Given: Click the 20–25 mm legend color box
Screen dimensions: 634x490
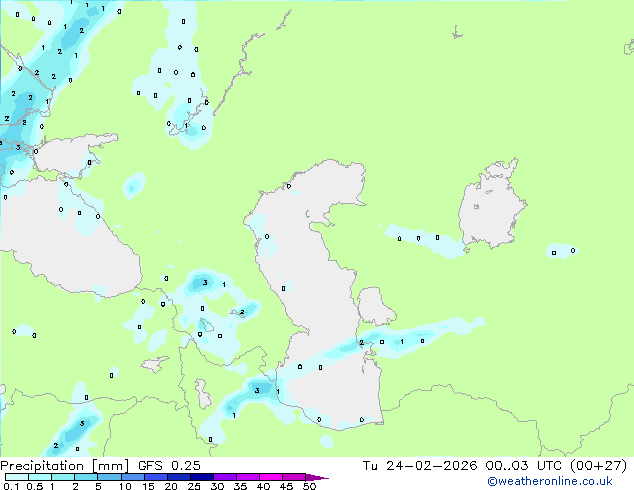Looking at the screenshot, I should [178, 477].
